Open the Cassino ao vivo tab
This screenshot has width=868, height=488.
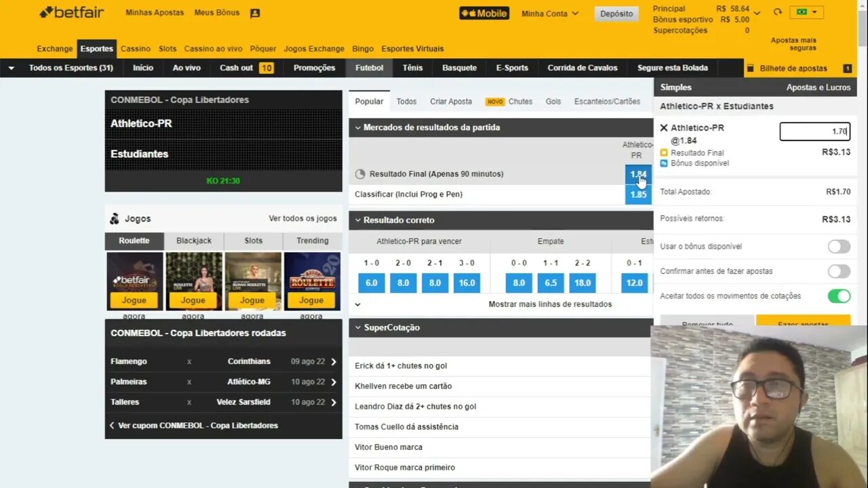tap(213, 49)
